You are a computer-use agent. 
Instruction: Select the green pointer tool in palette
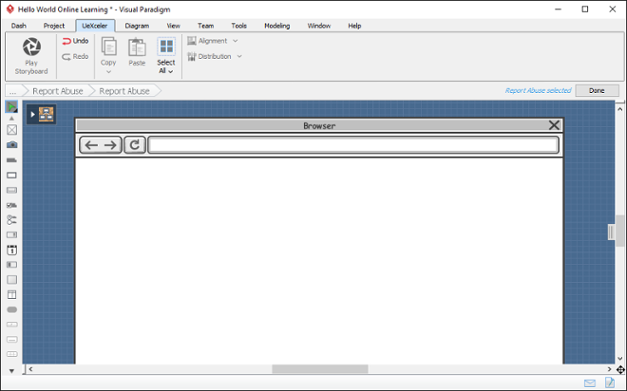tap(12, 107)
